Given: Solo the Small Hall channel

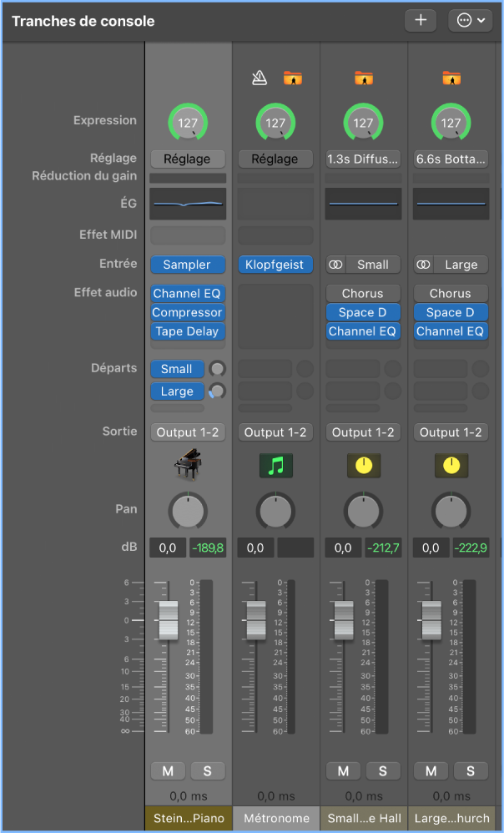Looking at the screenshot, I should tap(383, 770).
